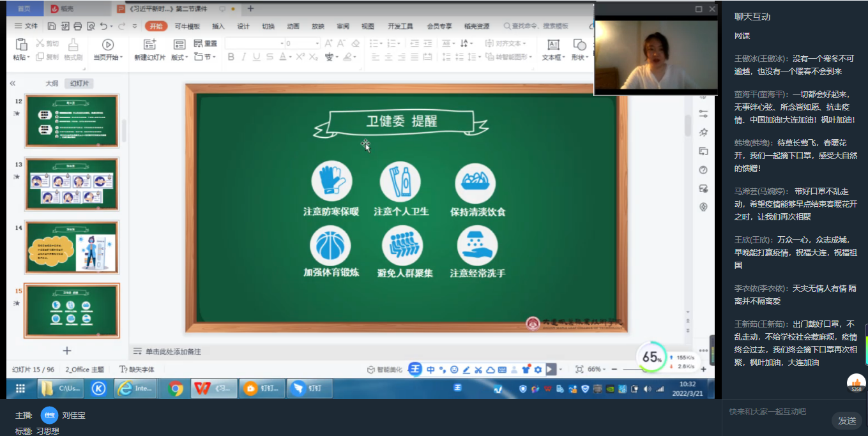Collapse the slide panel with double-chevron icon
The height and width of the screenshot is (436, 868).
[12, 84]
